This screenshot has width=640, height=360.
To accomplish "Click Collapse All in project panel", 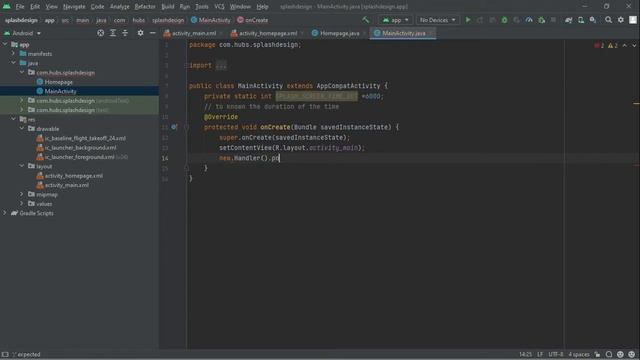I will [x=125, y=33].
